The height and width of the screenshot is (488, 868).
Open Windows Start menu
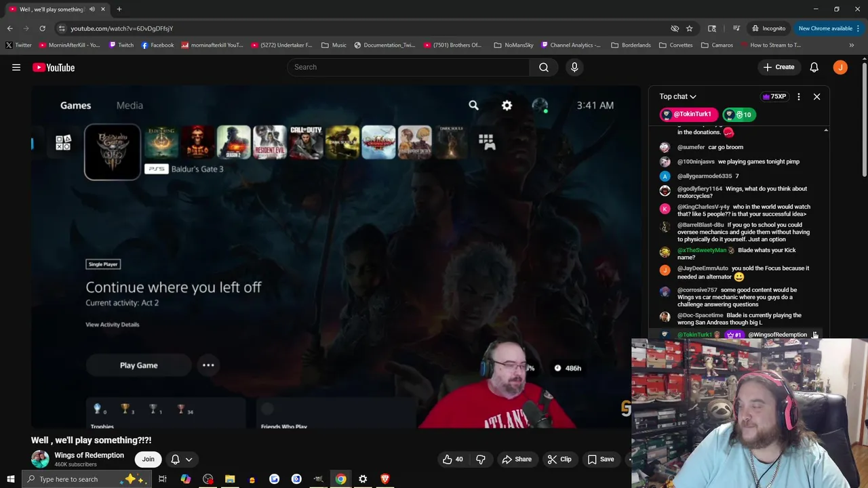click(10, 479)
